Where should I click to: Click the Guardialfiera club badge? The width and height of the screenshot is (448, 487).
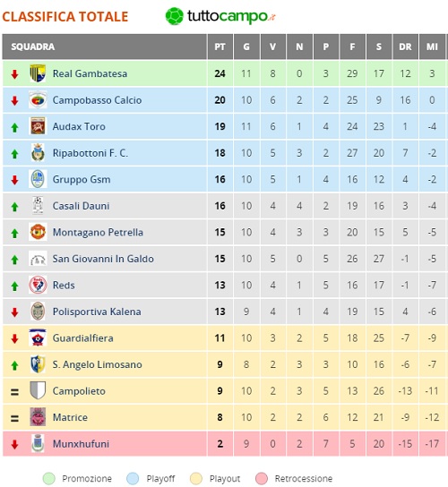point(38,337)
